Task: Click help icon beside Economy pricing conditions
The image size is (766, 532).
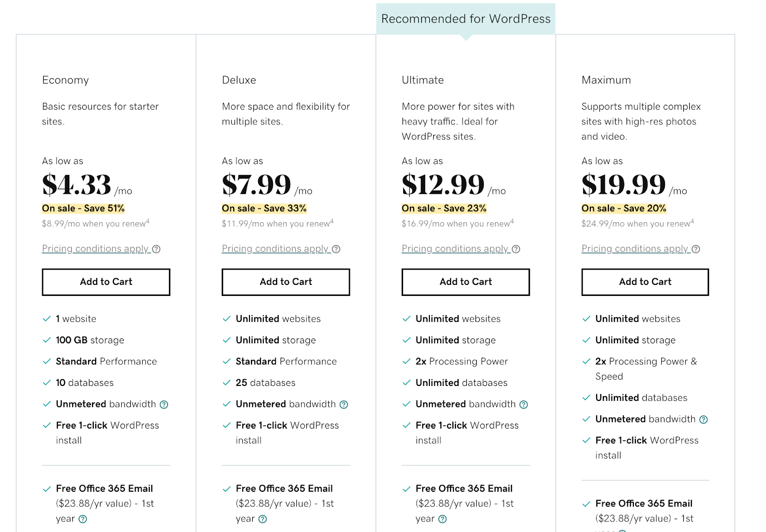Action: click(x=157, y=249)
